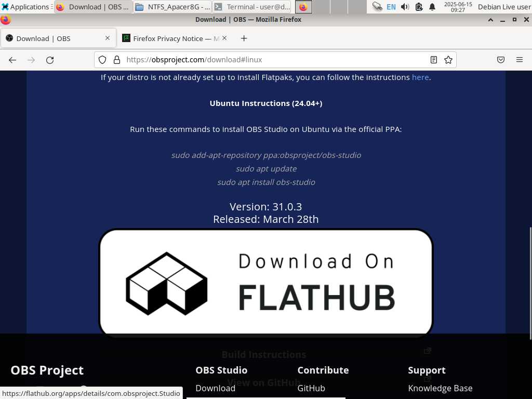Show site security info via padlock icon
This screenshot has height=399, width=532.
pos(117,60)
